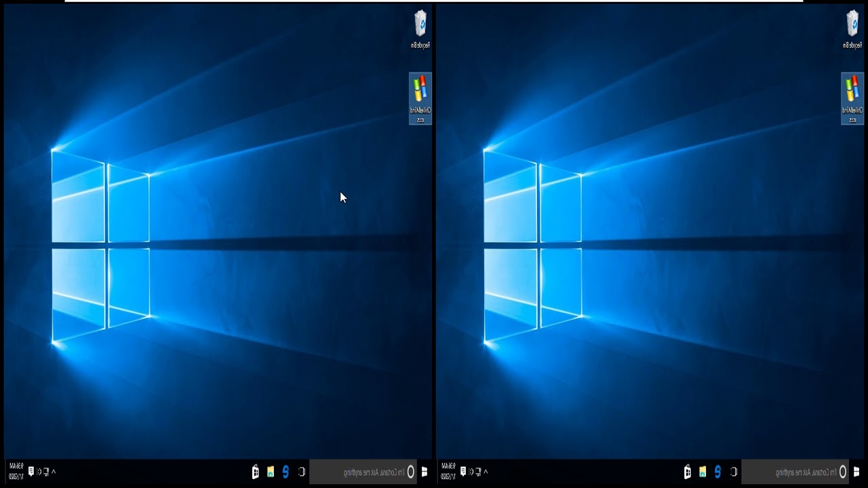
Task: Click the taskbar clock on the left desktop
Action: [16, 472]
